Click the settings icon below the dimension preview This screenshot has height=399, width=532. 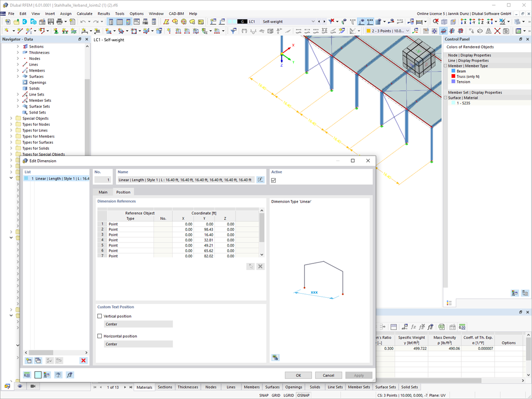pos(275,358)
